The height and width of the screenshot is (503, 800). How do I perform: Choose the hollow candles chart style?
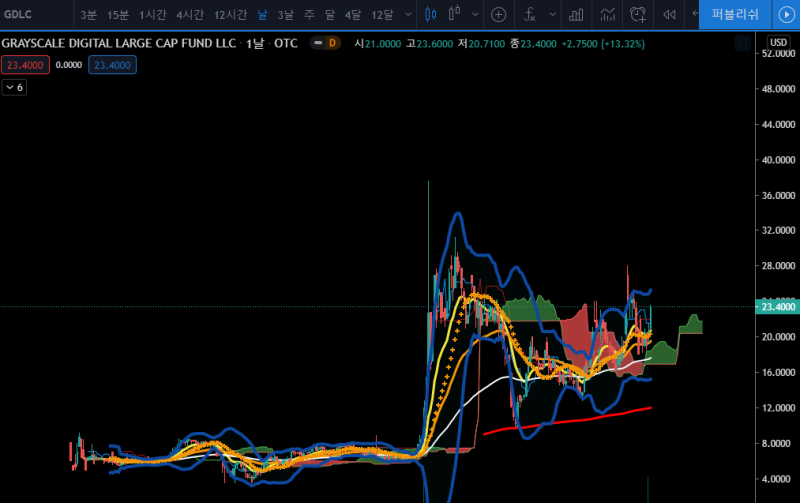pos(454,14)
